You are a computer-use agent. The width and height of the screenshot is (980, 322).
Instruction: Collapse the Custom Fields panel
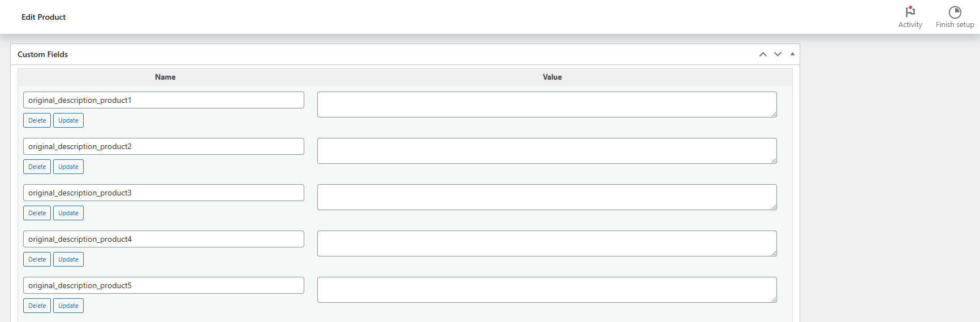[x=792, y=54]
